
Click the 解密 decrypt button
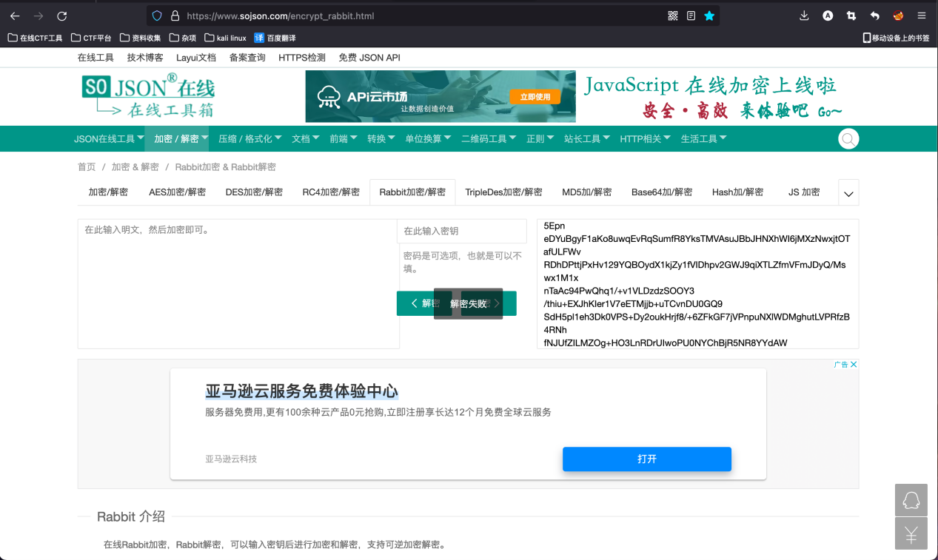[x=425, y=303]
